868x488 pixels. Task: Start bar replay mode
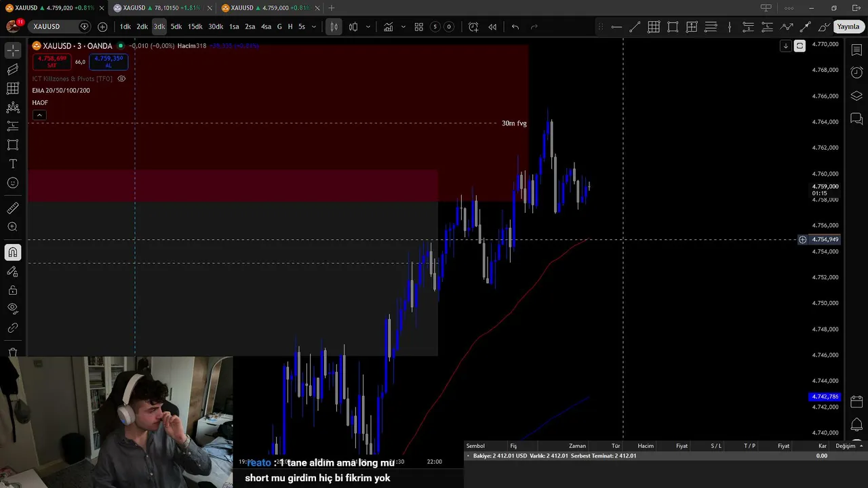492,26
